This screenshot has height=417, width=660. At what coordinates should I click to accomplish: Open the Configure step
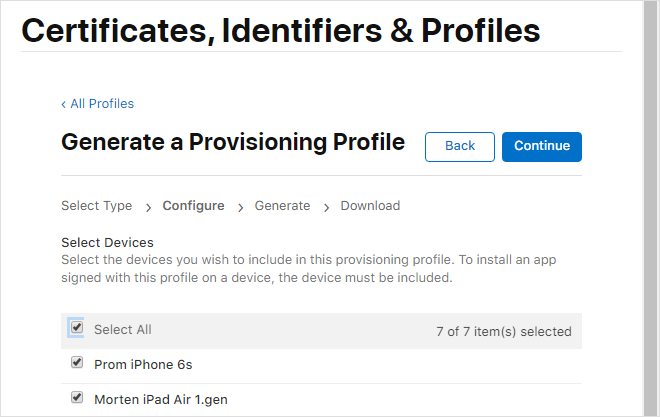(193, 206)
